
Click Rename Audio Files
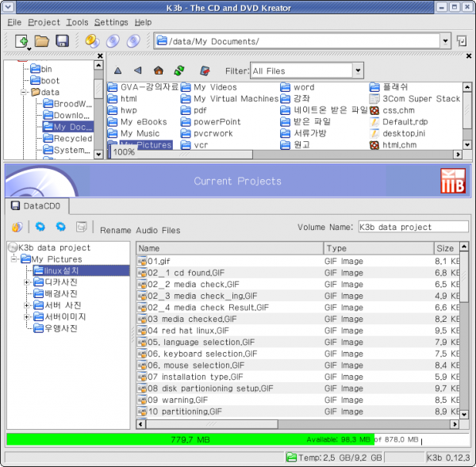point(140,230)
